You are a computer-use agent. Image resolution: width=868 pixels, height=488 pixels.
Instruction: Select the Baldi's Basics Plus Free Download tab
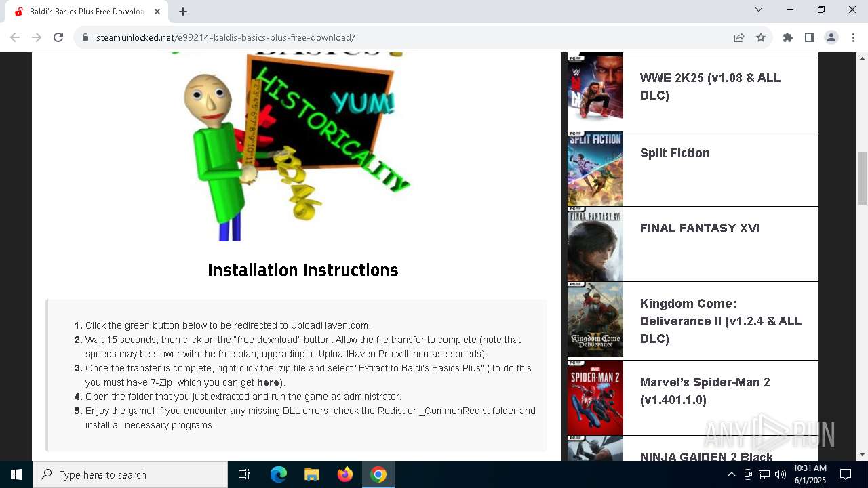[x=87, y=12]
